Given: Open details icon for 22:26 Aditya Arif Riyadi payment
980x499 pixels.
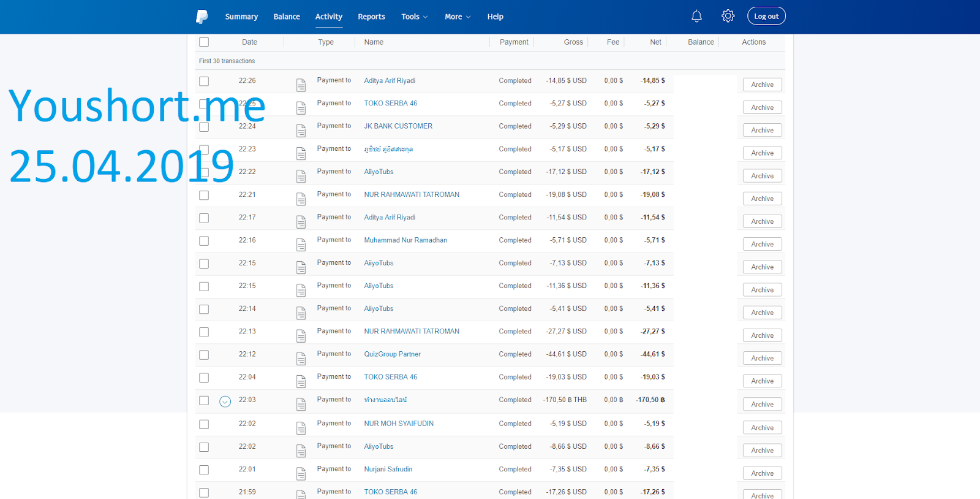Looking at the screenshot, I should 301,85.
